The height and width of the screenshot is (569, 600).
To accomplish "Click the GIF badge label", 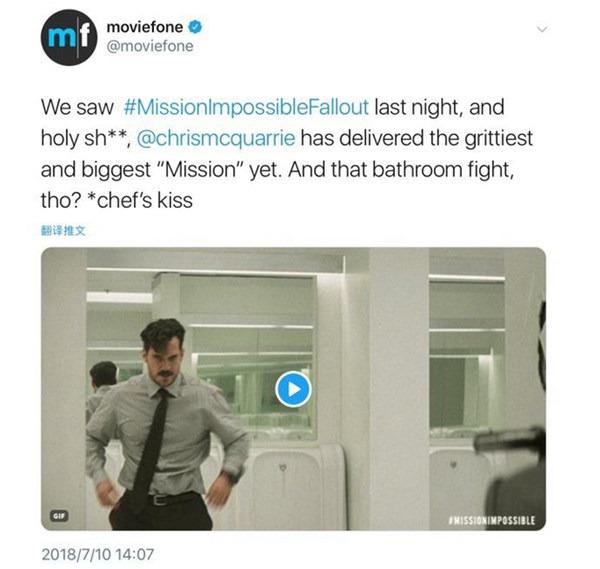I will click(59, 515).
